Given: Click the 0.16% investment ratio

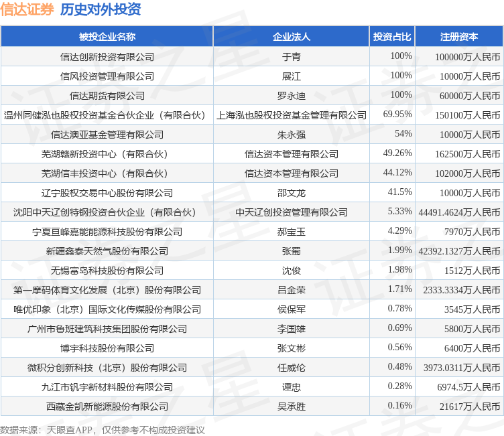Looking at the screenshot, I should click(x=399, y=405).
